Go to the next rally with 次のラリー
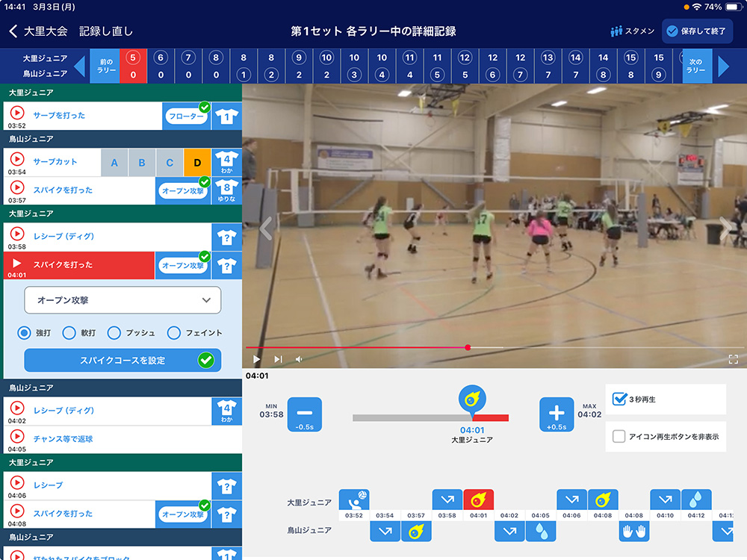 (x=695, y=66)
